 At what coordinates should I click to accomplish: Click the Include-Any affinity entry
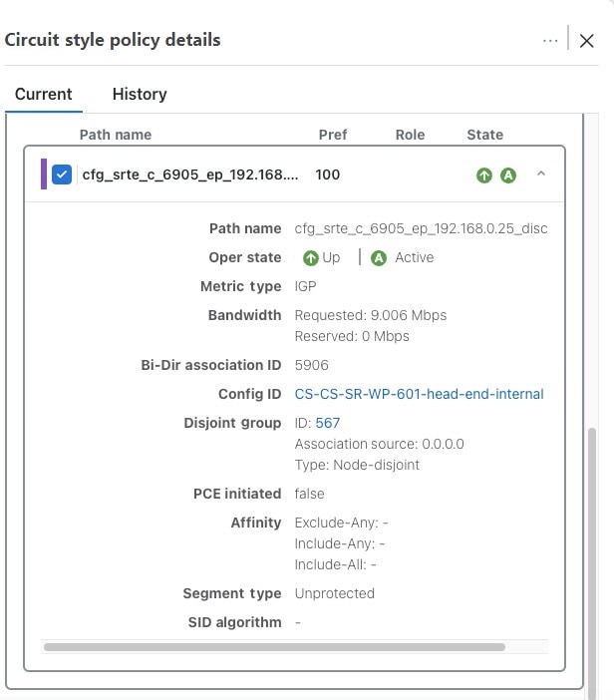(x=340, y=543)
